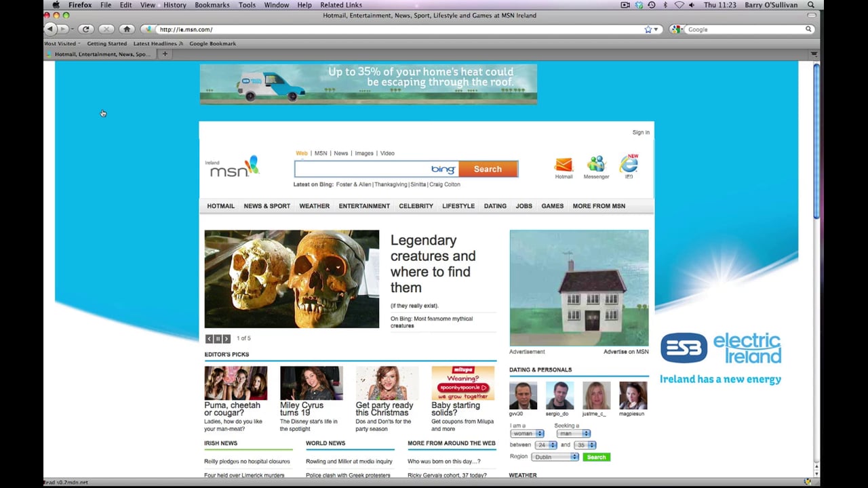Open the minimum age 24 dropdown

545,445
